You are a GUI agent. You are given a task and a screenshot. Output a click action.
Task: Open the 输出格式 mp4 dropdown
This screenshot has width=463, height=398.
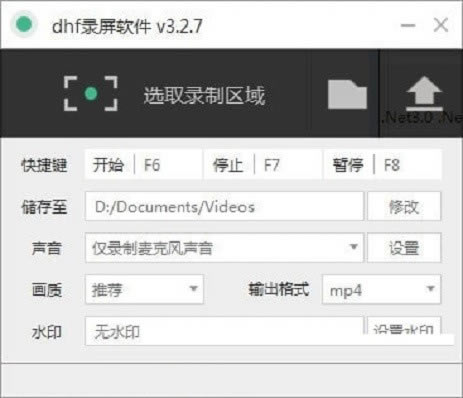[381, 289]
